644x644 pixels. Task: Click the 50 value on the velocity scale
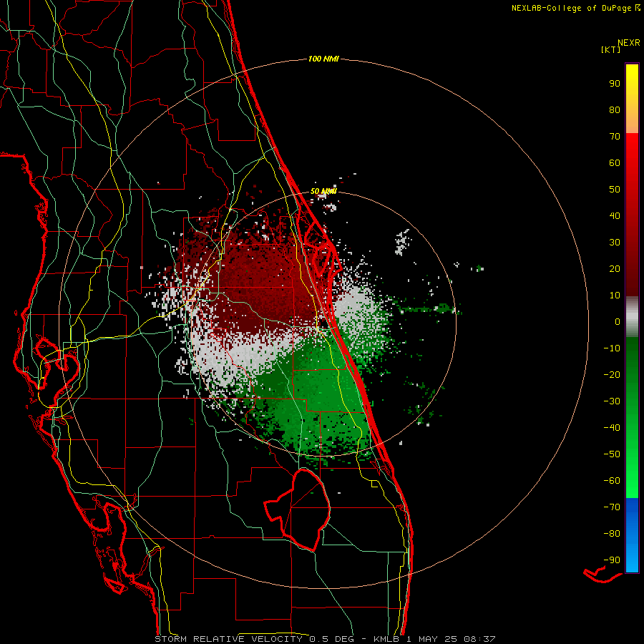coord(615,190)
